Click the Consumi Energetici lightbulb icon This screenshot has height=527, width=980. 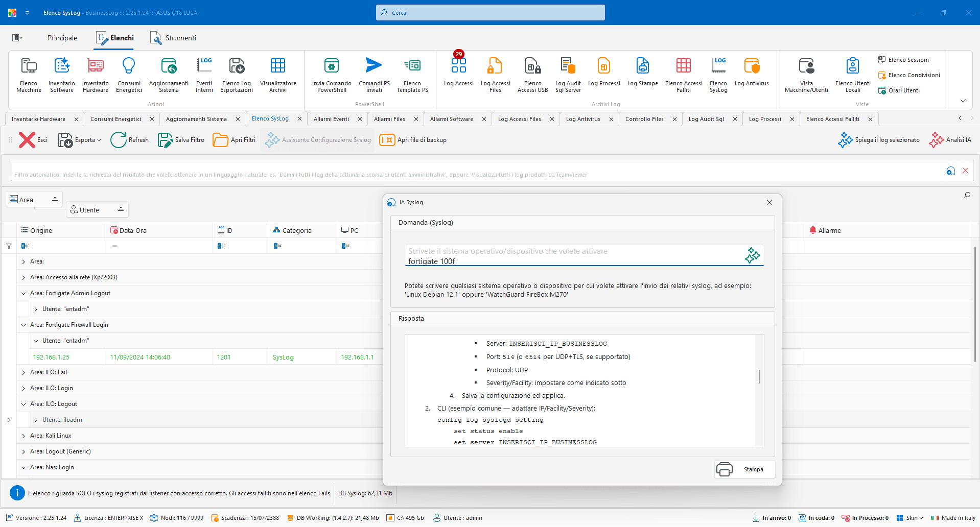[128, 66]
